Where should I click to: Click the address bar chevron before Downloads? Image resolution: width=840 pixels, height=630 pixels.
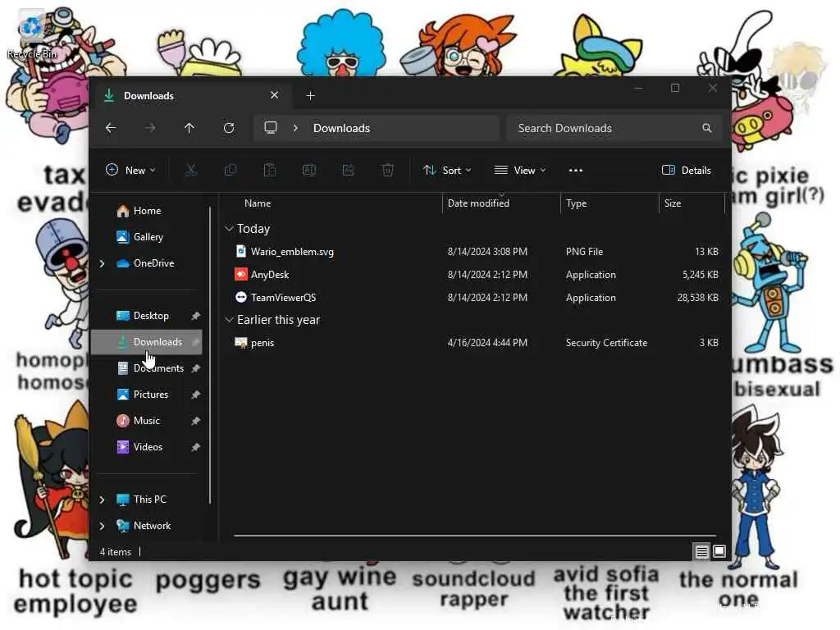295,128
